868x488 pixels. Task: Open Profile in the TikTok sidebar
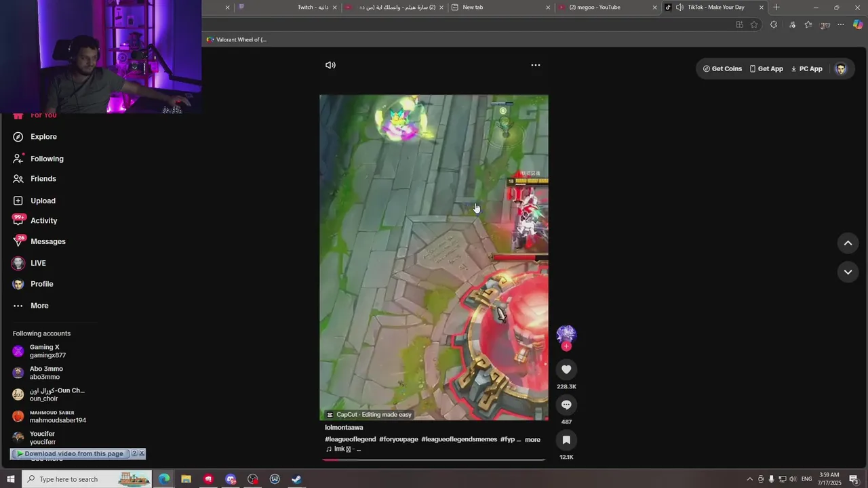(x=33, y=284)
